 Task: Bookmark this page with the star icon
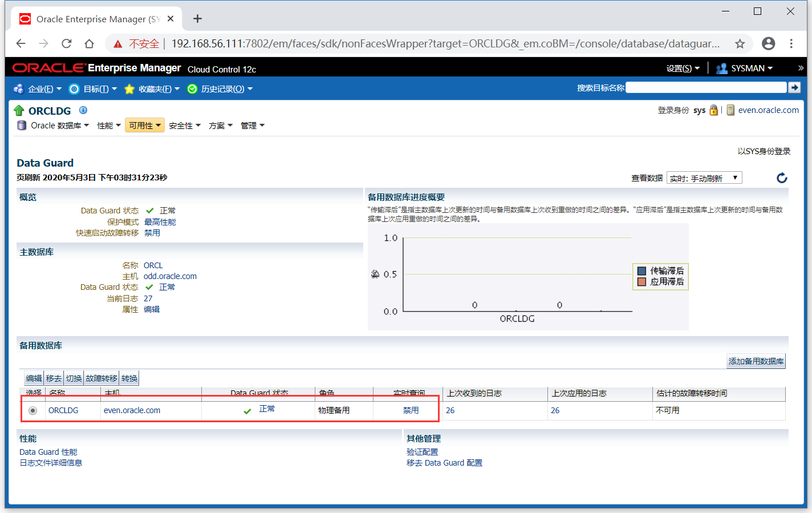pyautogui.click(x=740, y=43)
